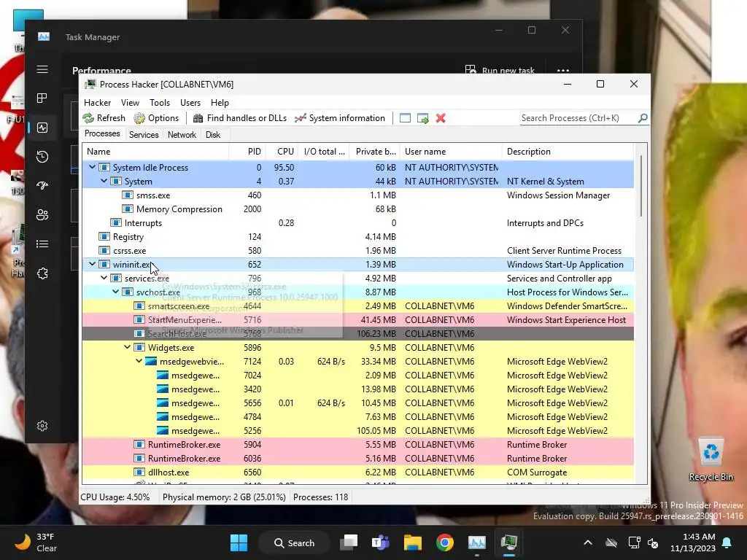
Task: Select the Processes tab
Action: pyautogui.click(x=102, y=134)
